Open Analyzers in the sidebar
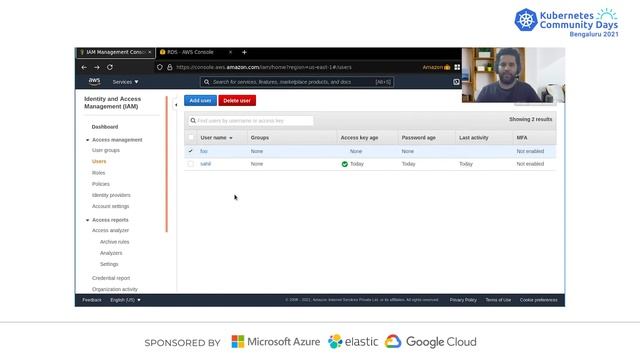Image resolution: width=640 pixels, height=360 pixels. pyautogui.click(x=111, y=253)
